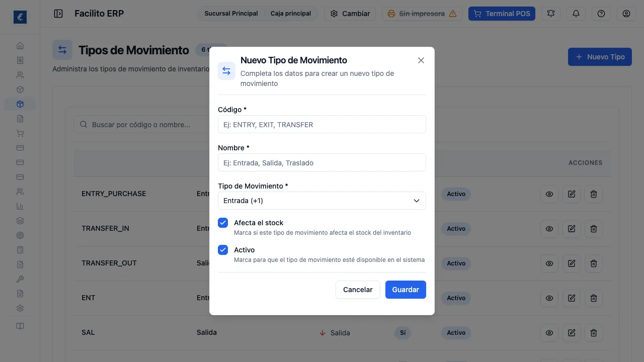This screenshot has height=362, width=644.
Task: View details of SAL via eye icon
Action: pyautogui.click(x=549, y=333)
